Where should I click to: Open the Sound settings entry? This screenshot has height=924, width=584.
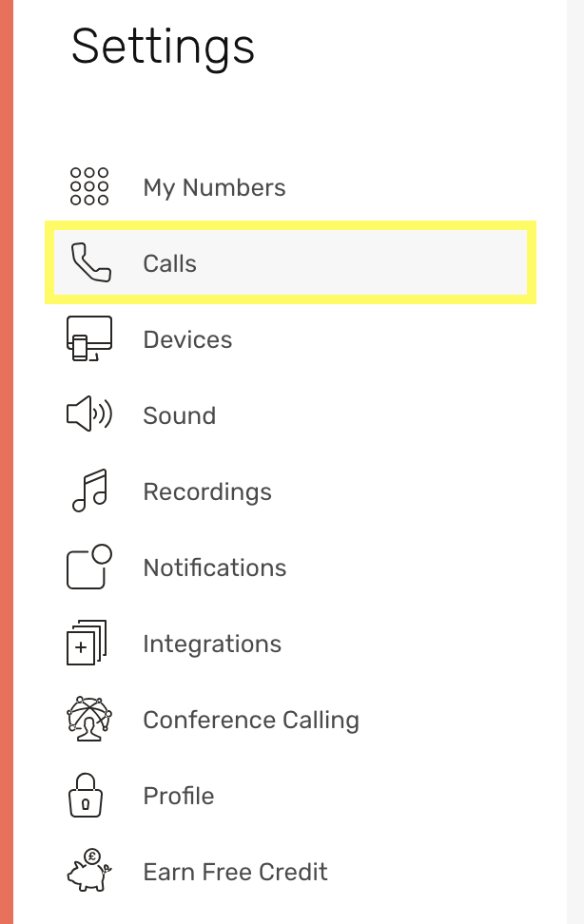coord(179,415)
